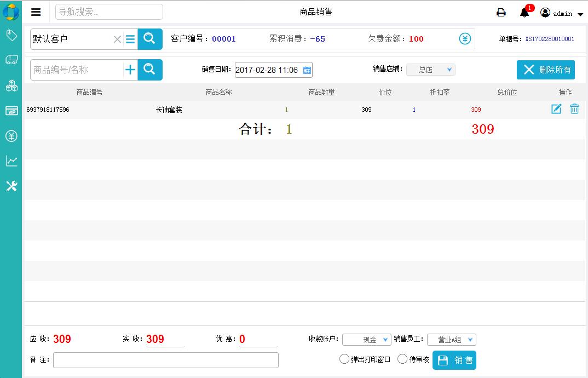Select the 弹出打印窗口 radio option
The image size is (588, 378).
click(x=344, y=359)
